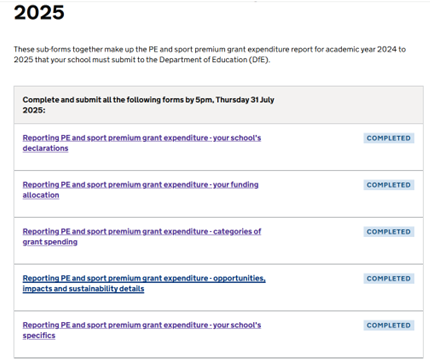Open the funding allocation form link
Image resolution: width=430 pixels, height=364 pixels.
click(x=140, y=190)
